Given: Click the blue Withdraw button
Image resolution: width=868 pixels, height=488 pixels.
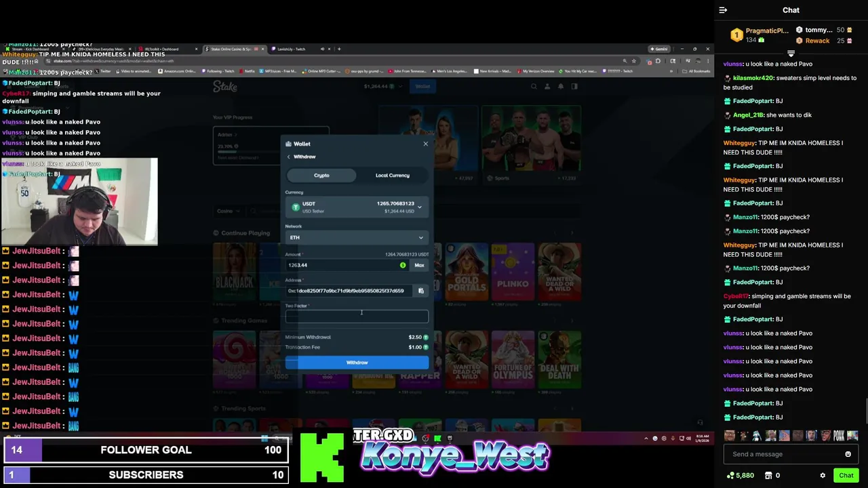Looking at the screenshot, I should 357,363.
